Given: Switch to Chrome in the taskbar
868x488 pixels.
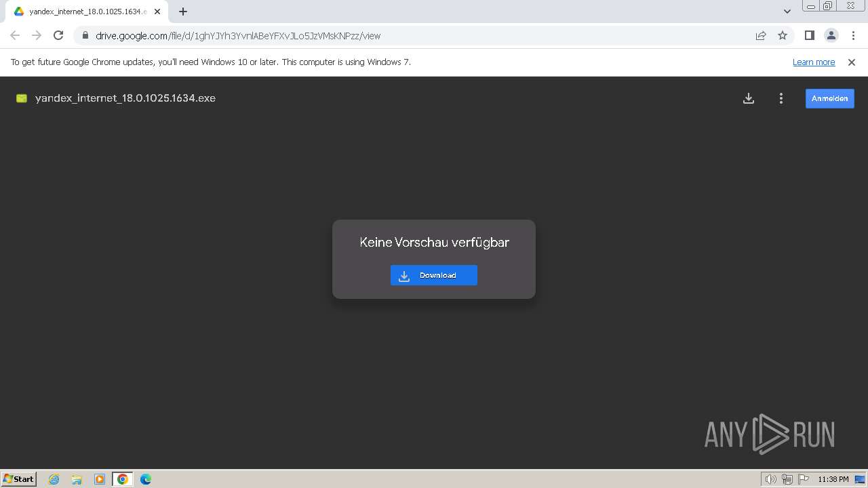Looking at the screenshot, I should [x=123, y=479].
